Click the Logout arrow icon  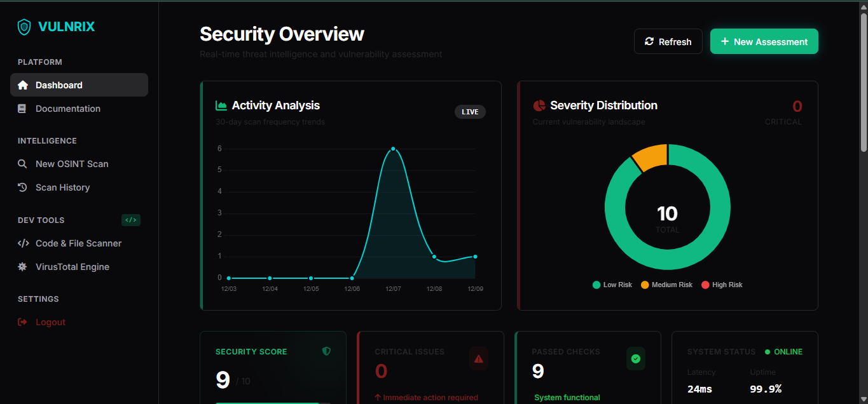(22, 321)
